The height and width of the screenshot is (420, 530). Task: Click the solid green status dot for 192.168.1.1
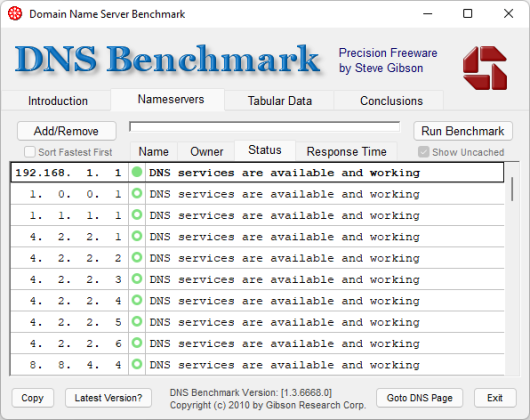tap(137, 172)
